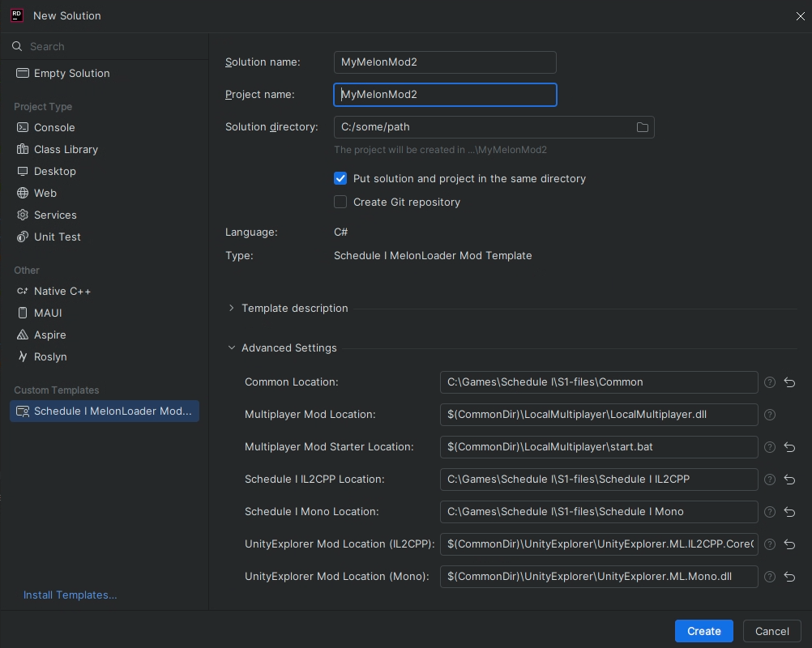Screen dimensions: 812x648
Task: Click the Cancel button
Action: pos(771,631)
